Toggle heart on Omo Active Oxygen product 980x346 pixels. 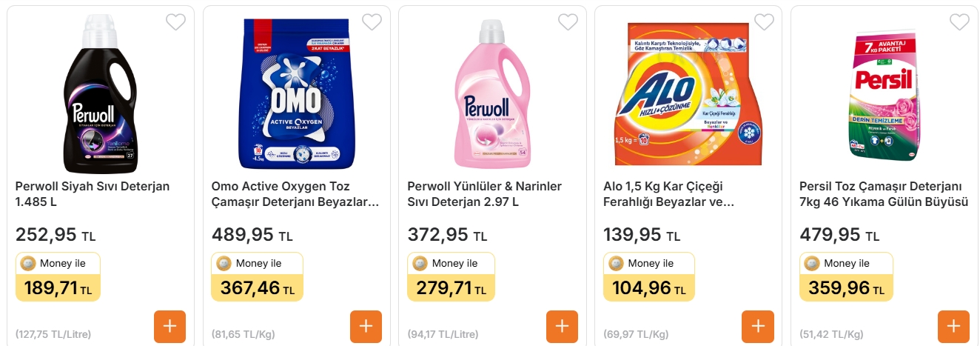click(372, 22)
